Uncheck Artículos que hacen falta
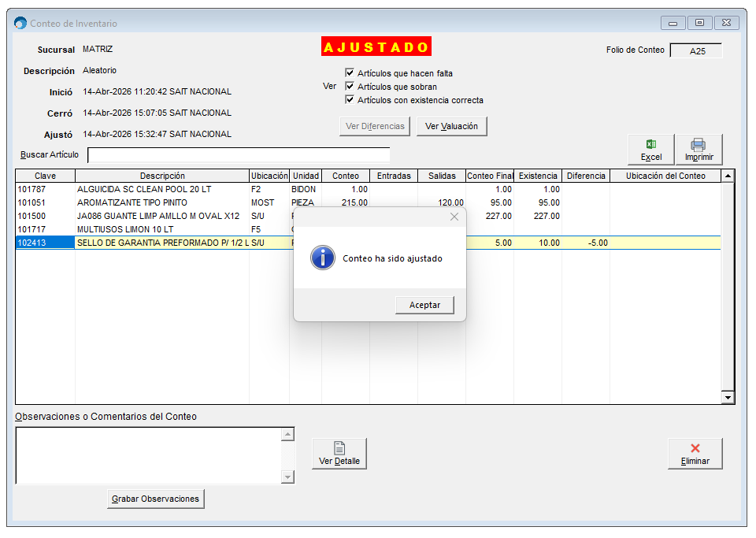The height and width of the screenshot is (538, 756). coord(350,73)
